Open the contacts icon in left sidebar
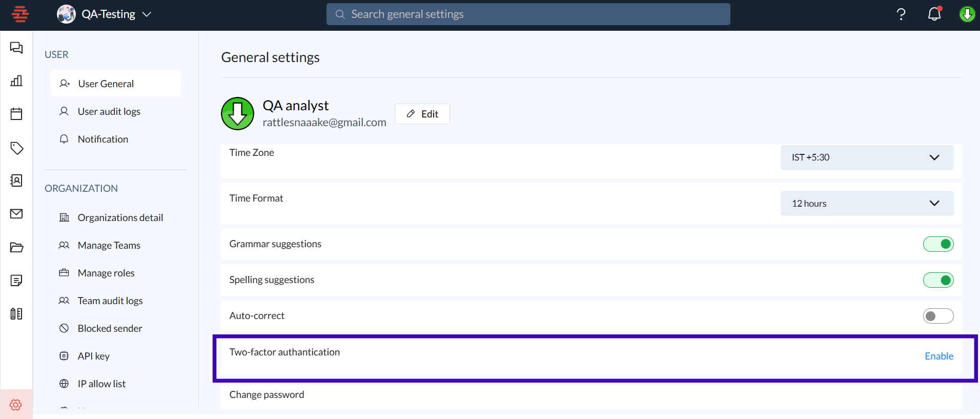 (16, 181)
